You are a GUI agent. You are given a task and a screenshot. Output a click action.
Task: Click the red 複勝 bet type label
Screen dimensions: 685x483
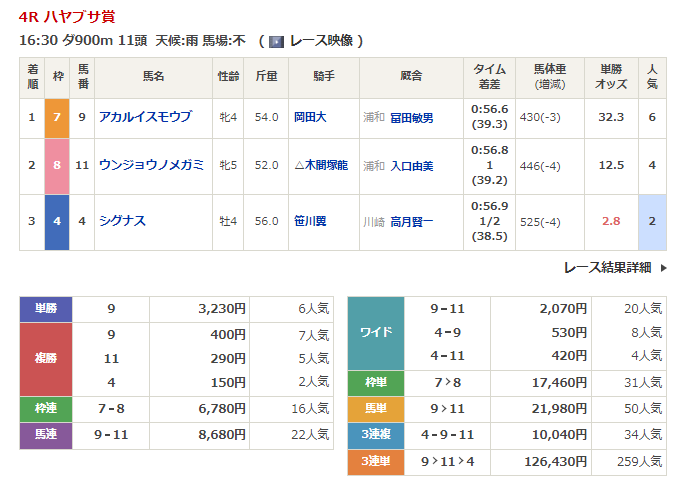[46, 359]
